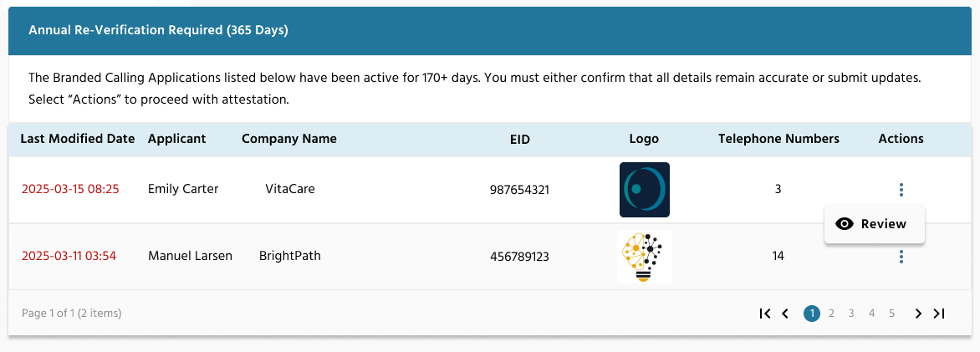Go to page 4

(x=872, y=314)
